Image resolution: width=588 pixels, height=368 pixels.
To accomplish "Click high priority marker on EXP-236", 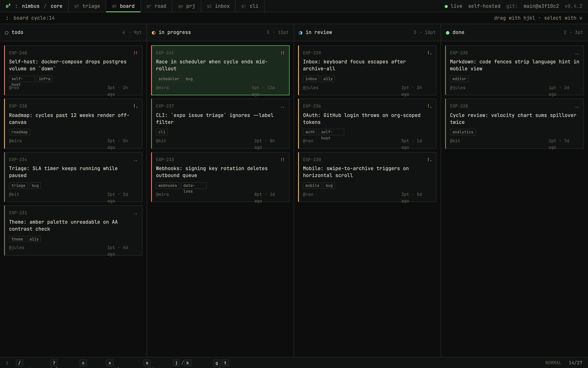I will [x=430, y=106].
